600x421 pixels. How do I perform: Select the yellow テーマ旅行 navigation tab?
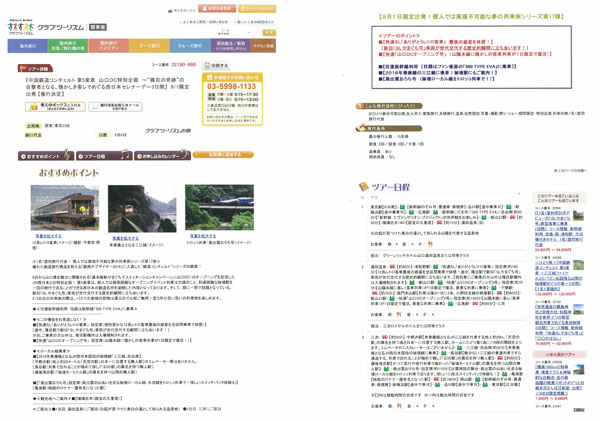(149, 46)
